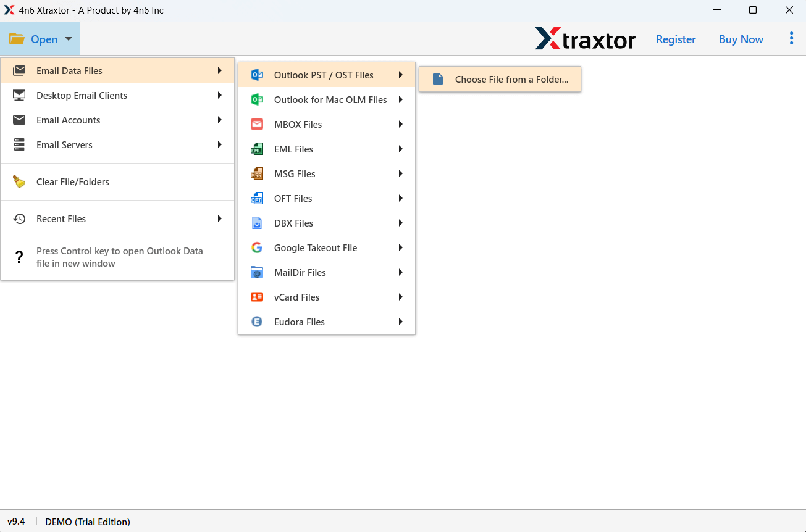Select the Google Takeout File icon
Viewport: 806px width, 532px height.
coord(257,247)
